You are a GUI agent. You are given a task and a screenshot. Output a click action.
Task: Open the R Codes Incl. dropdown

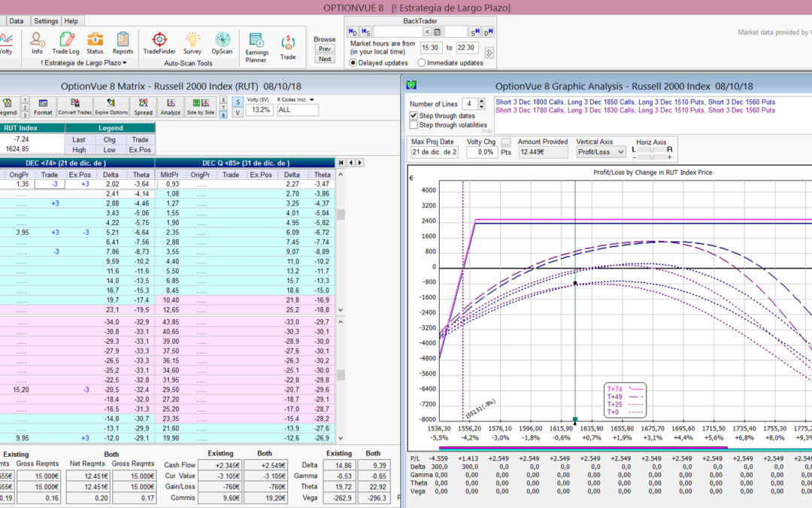click(x=311, y=99)
